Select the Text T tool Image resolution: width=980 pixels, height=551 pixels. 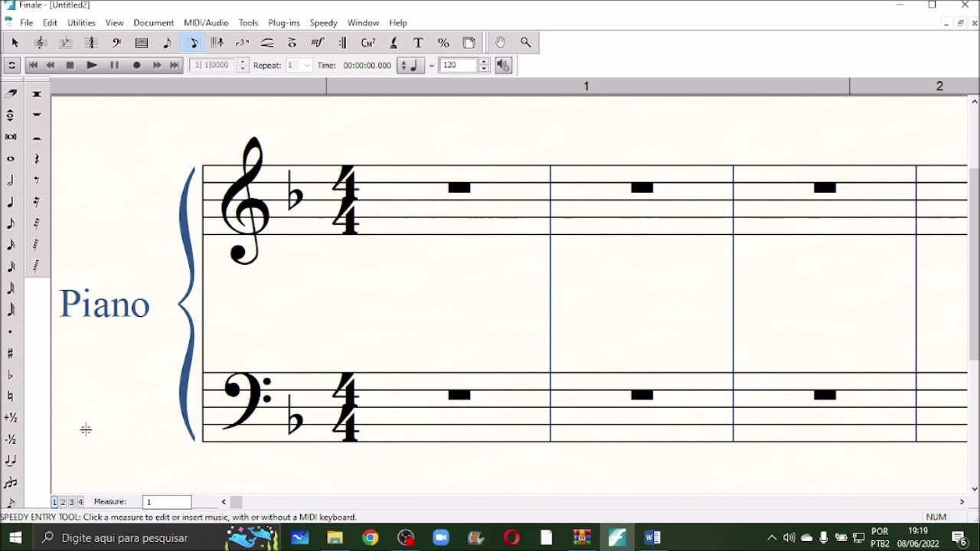coord(418,43)
